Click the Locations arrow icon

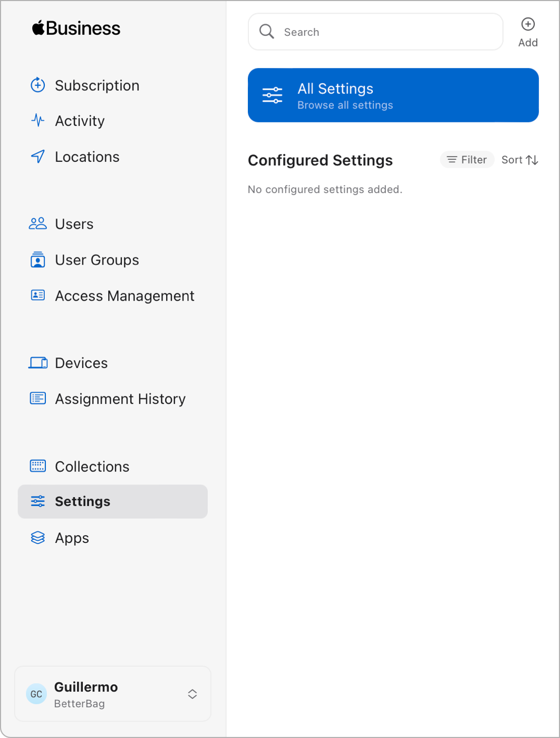38,157
